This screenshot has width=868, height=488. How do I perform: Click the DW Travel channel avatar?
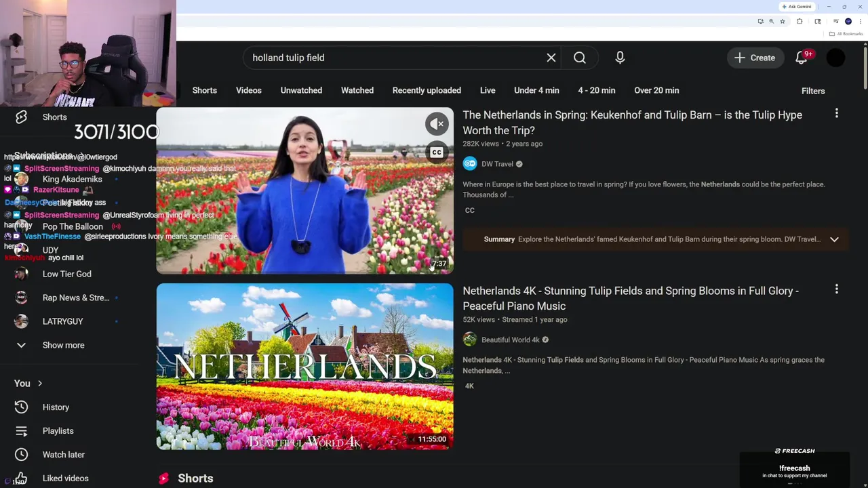tap(470, 164)
